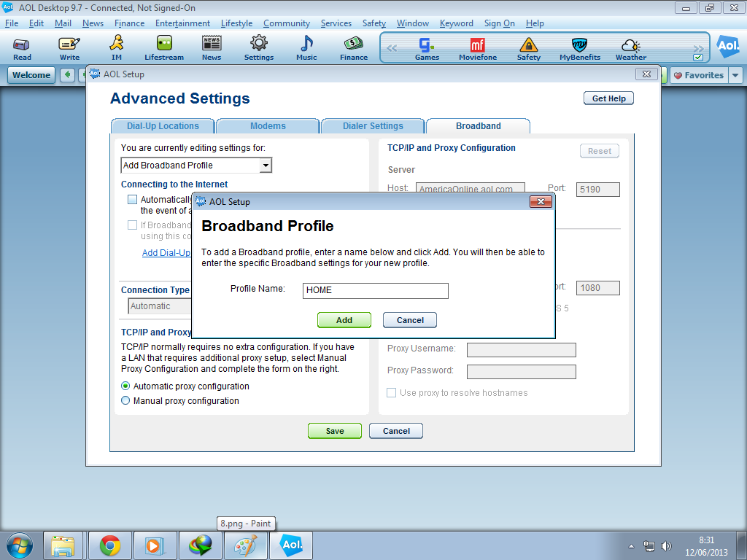747x560 pixels.
Task: Click the volume speaker tray icon
Action: 667,546
